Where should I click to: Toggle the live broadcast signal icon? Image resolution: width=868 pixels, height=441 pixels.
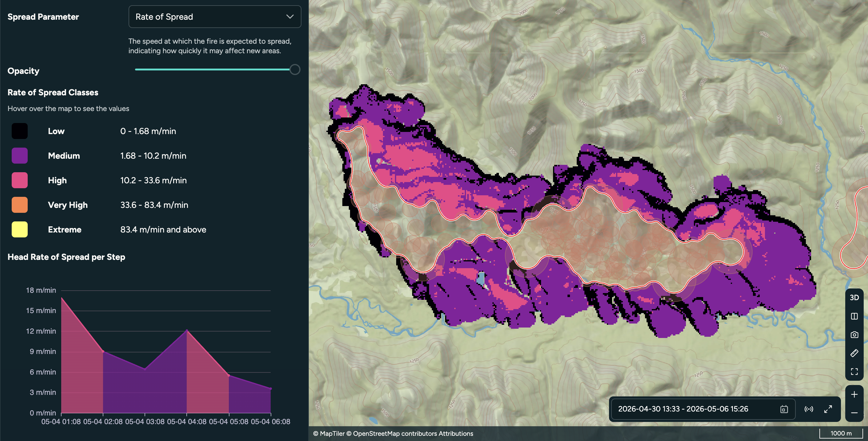(x=808, y=409)
